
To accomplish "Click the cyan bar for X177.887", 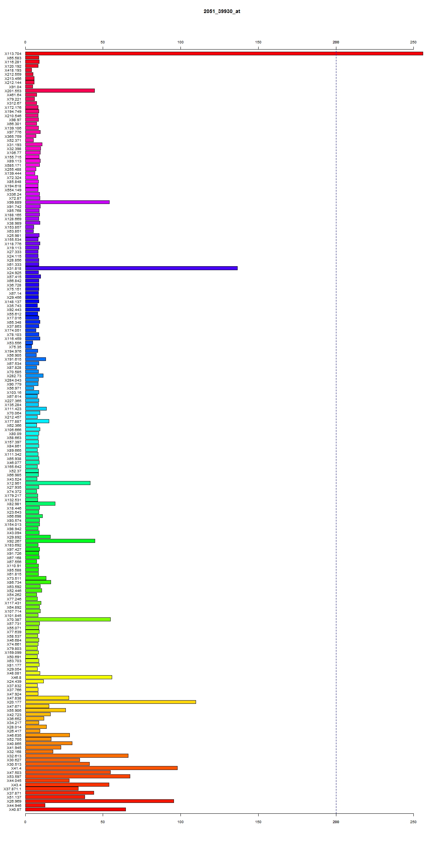I will [x=37, y=421].
